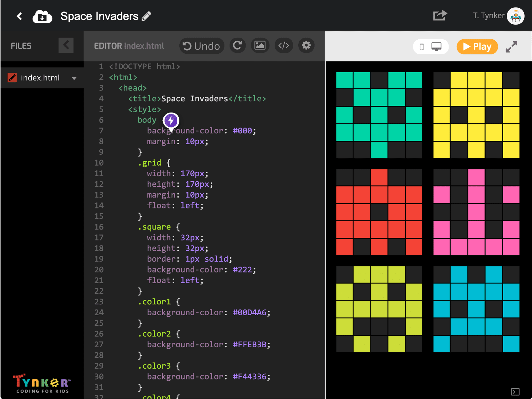532x399 pixels.
Task: Click the T. Tynker username
Action: point(489,16)
